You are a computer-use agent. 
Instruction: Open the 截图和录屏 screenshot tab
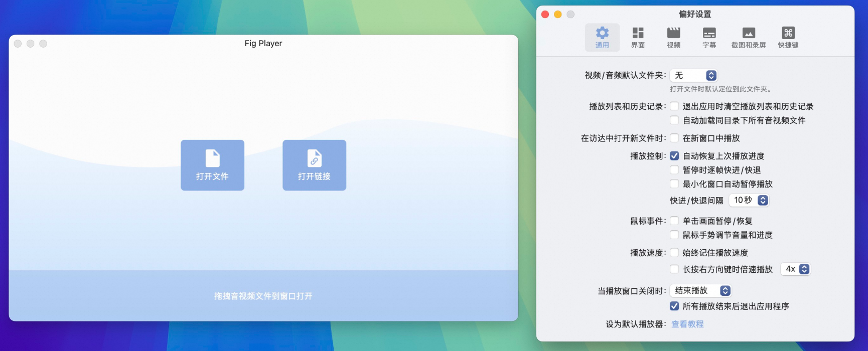click(749, 38)
